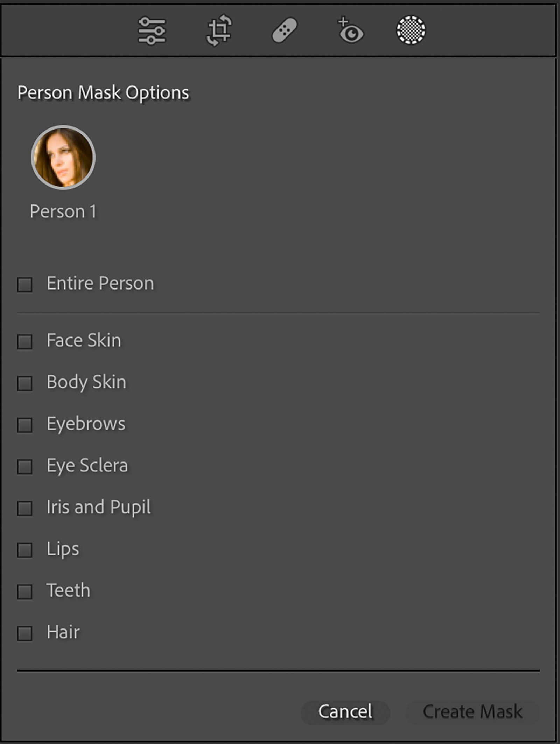
Task: Tick the Face Skin checkbox
Action: (25, 342)
